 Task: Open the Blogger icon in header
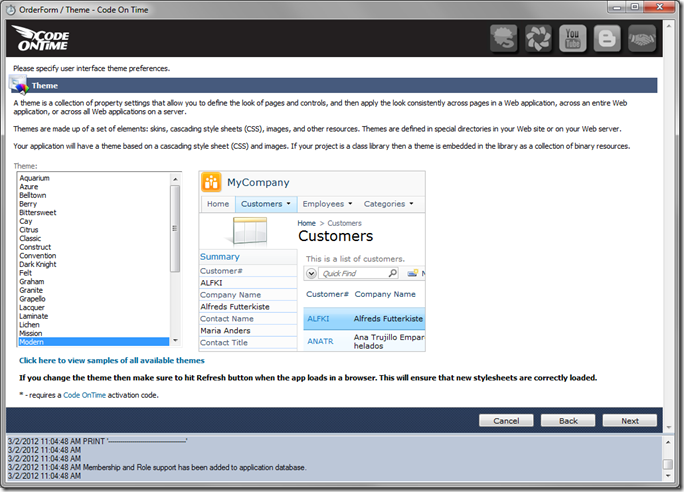tap(607, 38)
